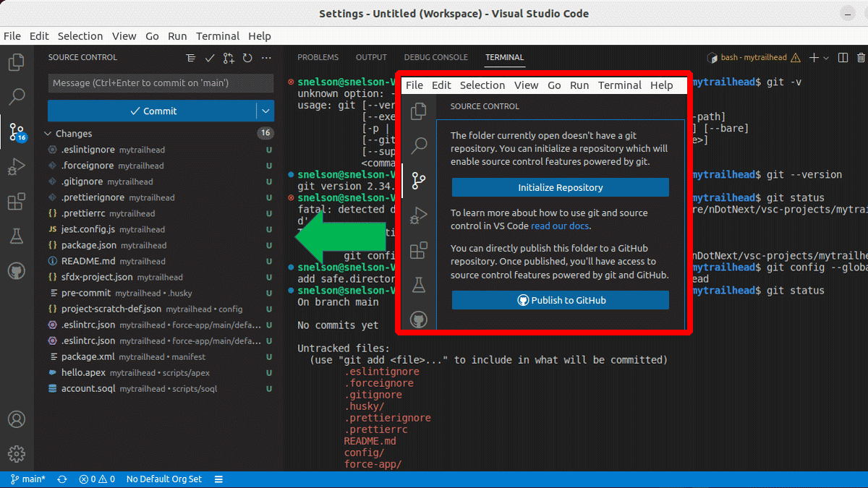868x488 pixels.
Task: Click the create pull request icon
Action: click(x=229, y=58)
